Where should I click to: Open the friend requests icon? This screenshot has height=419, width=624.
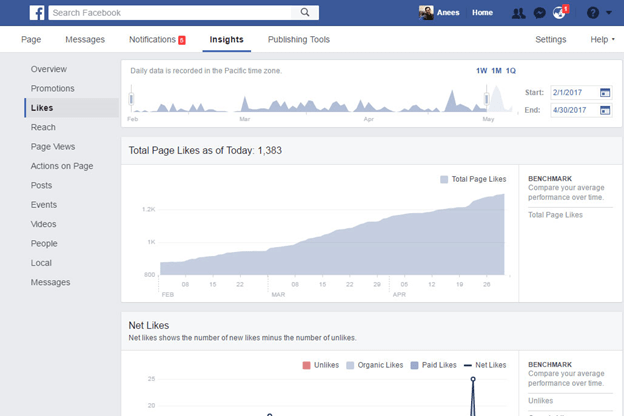tap(518, 13)
